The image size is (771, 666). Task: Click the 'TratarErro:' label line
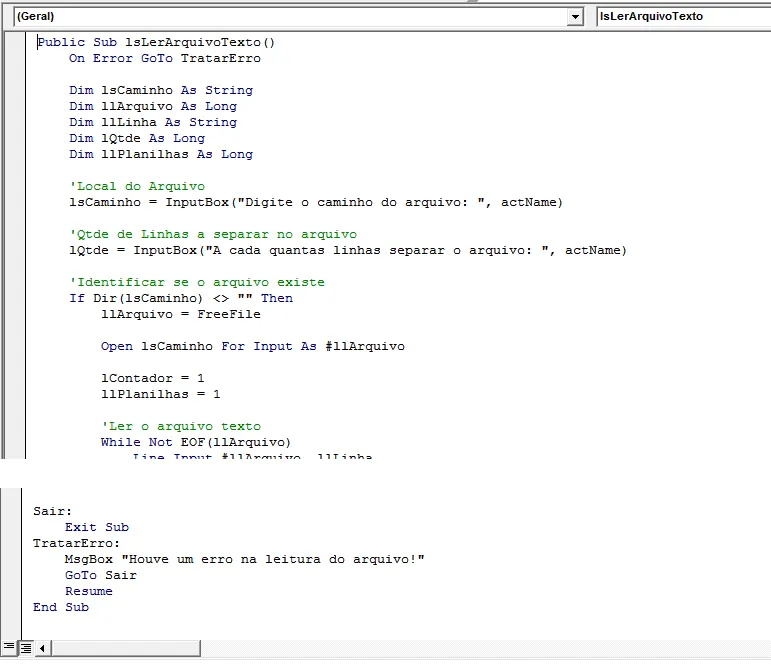(x=76, y=543)
